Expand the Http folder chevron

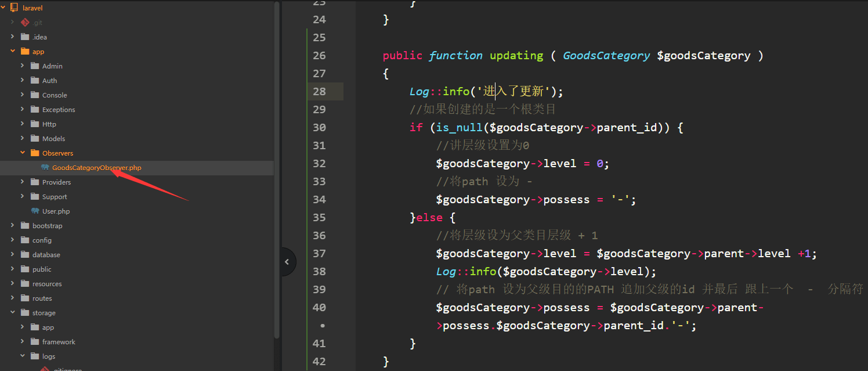coord(22,124)
